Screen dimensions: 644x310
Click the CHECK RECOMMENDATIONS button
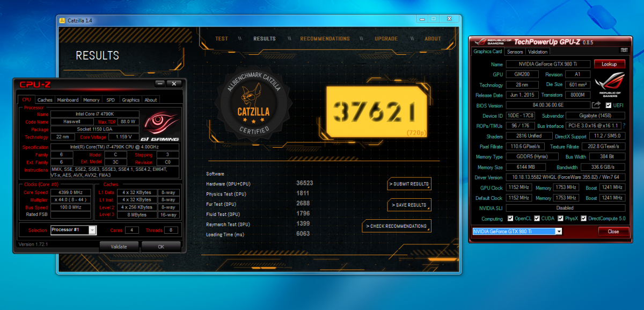click(x=396, y=226)
